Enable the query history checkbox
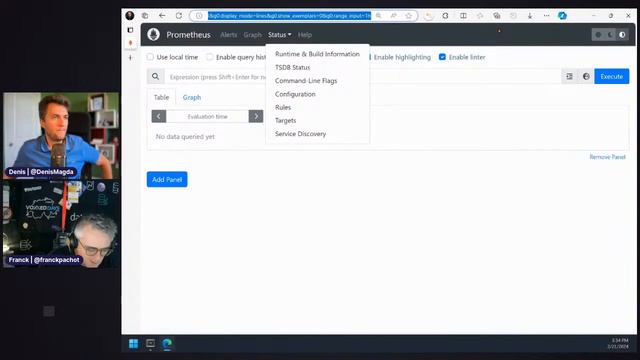Image resolution: width=640 pixels, height=360 pixels. 209,57
